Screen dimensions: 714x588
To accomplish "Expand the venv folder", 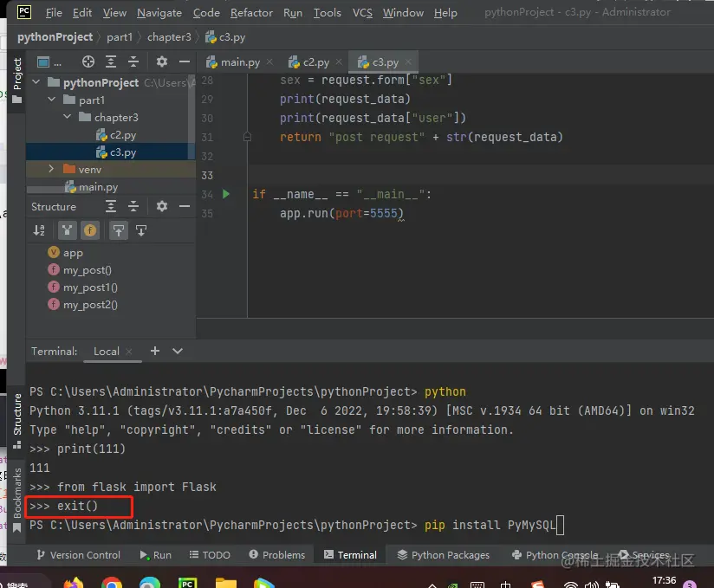I will click(x=51, y=169).
